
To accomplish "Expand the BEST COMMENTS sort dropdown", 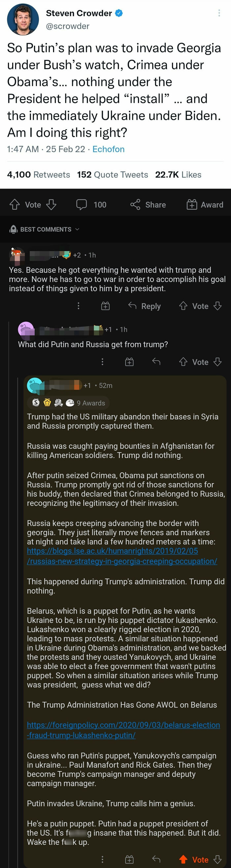I will (77, 229).
